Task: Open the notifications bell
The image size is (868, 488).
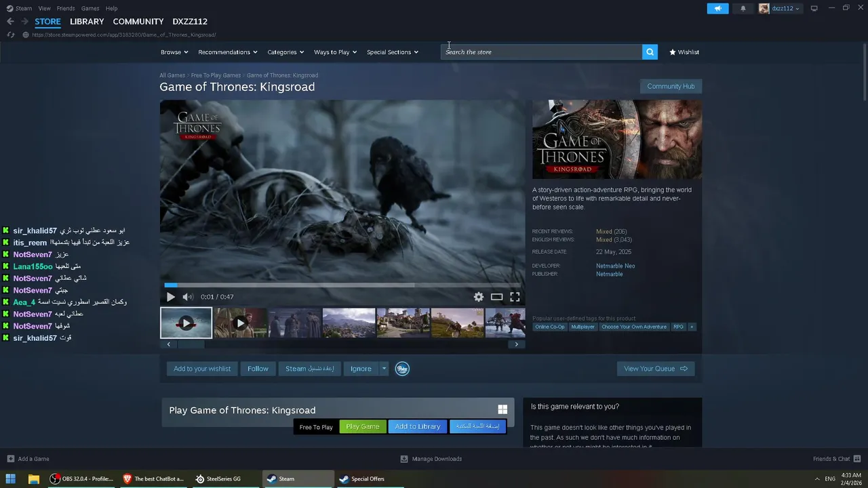Action: 743,9
